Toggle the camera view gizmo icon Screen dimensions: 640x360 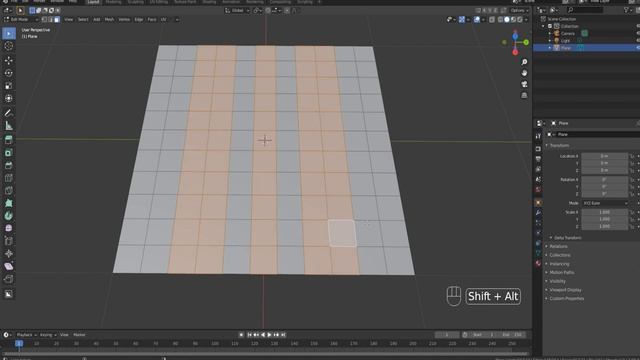pos(524,84)
